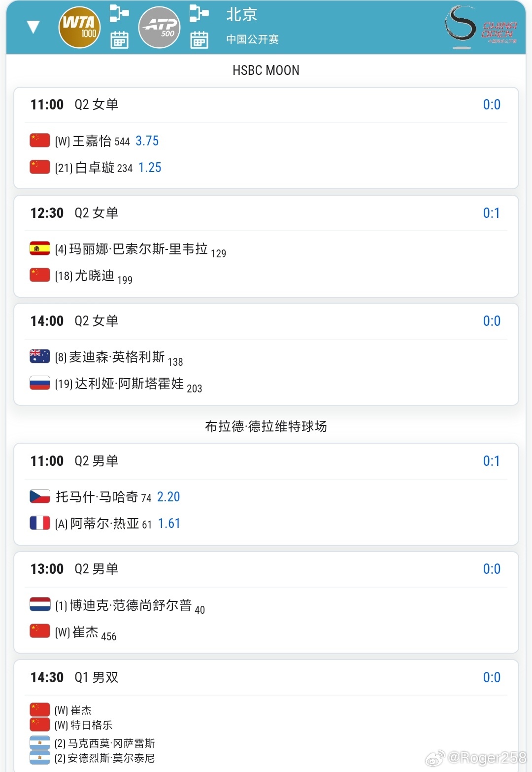View ATP draw bracket icon

coord(199,13)
